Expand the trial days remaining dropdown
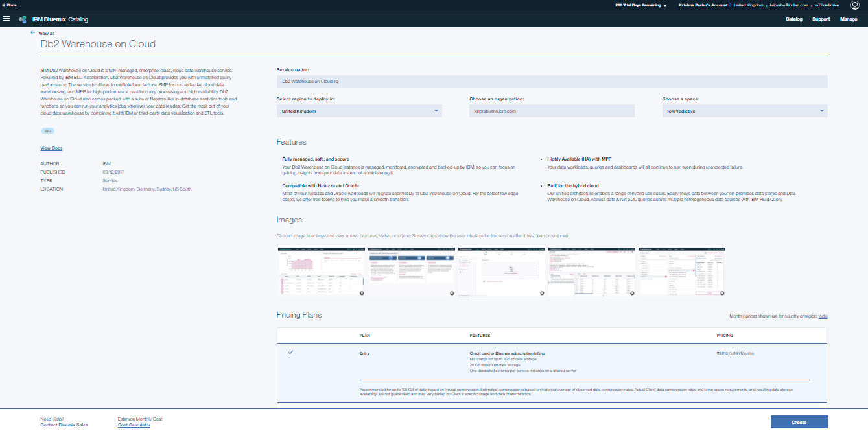The image size is (868, 431). (x=664, y=5)
